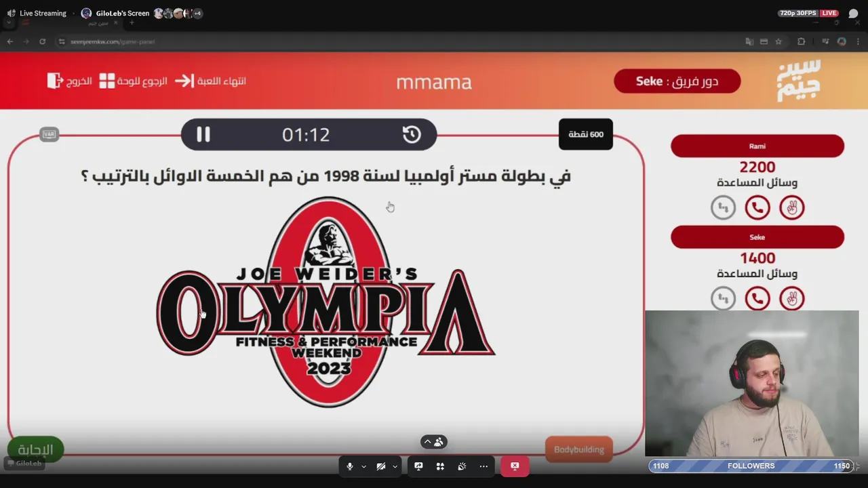Click the 720p 30FPS quality badge
Image resolution: width=868 pixels, height=488 pixels.
[798, 13]
